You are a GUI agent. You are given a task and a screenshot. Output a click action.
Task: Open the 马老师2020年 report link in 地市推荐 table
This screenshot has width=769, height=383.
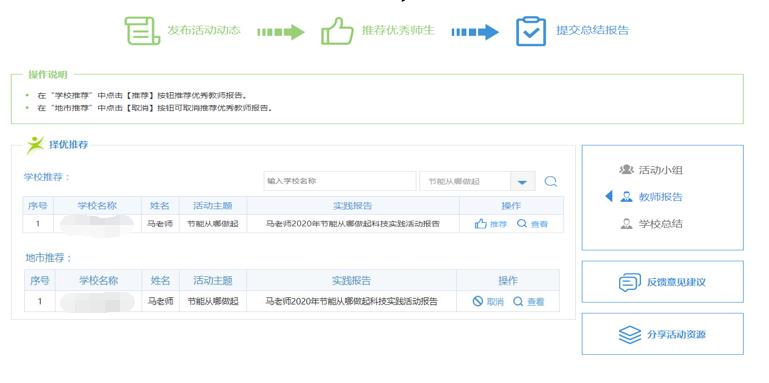tap(352, 301)
